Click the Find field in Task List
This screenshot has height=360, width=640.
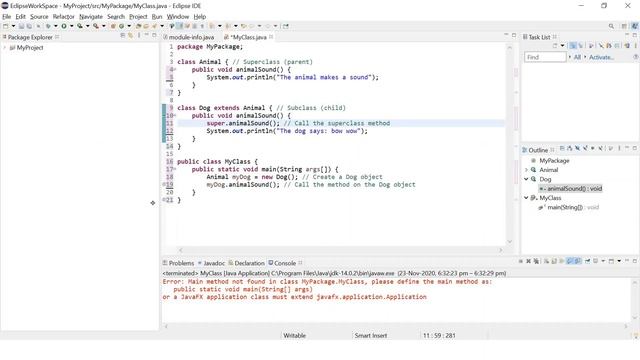pyautogui.click(x=545, y=57)
